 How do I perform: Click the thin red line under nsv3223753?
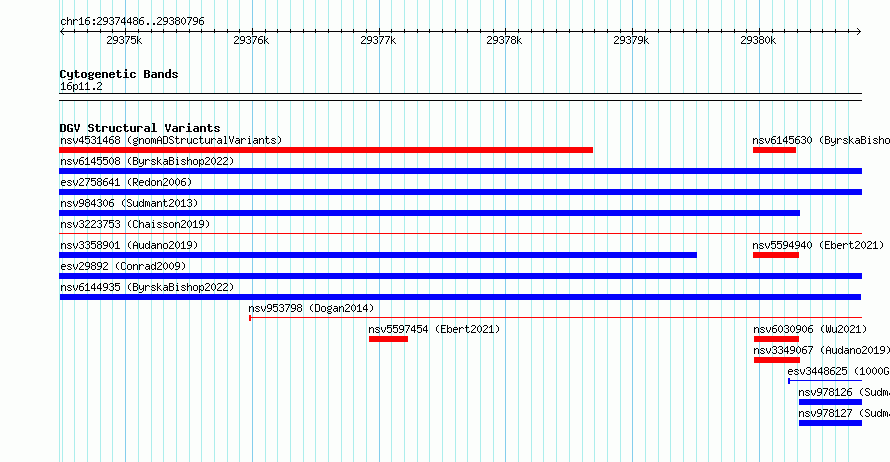[x=460, y=233]
